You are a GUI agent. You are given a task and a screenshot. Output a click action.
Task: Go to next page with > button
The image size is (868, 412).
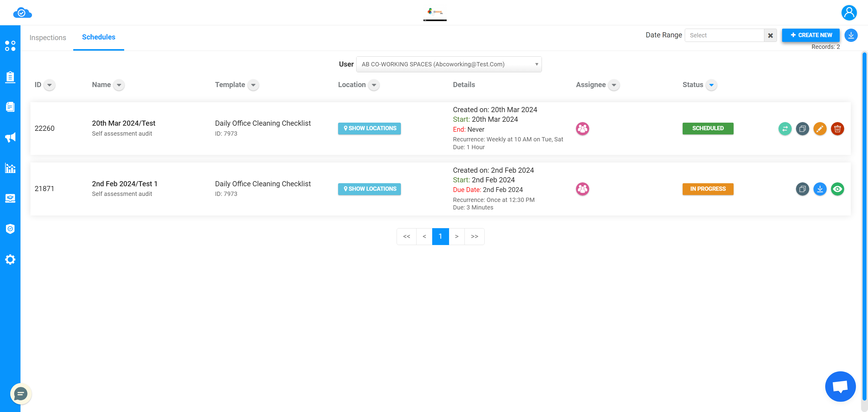[457, 237]
